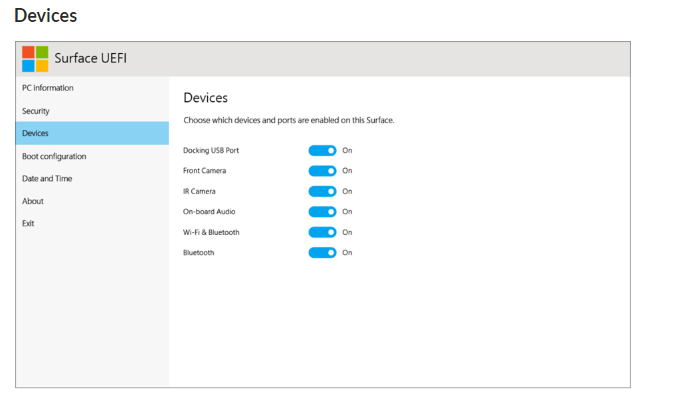676x409 pixels.
Task: Open the PC information section
Action: click(x=92, y=88)
